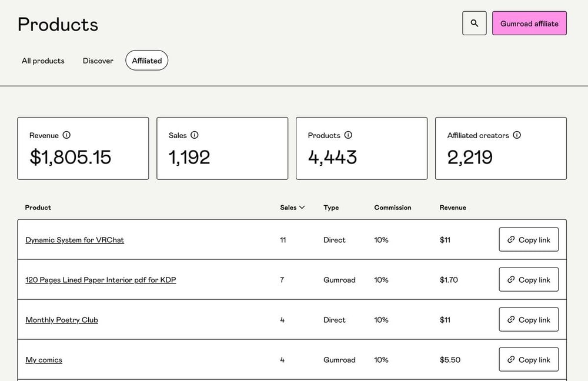This screenshot has width=588, height=381.
Task: Select the Affiliated tab
Action: pyautogui.click(x=146, y=60)
